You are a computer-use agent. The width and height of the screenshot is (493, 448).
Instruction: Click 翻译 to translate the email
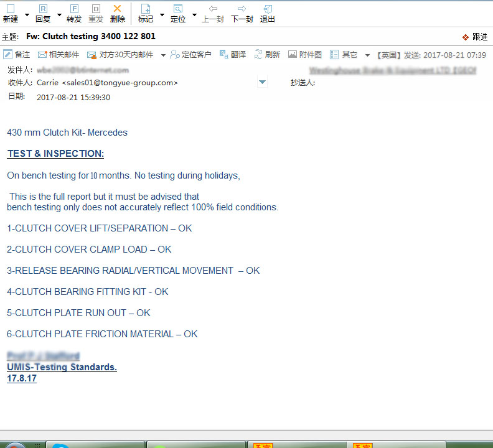tap(232, 55)
